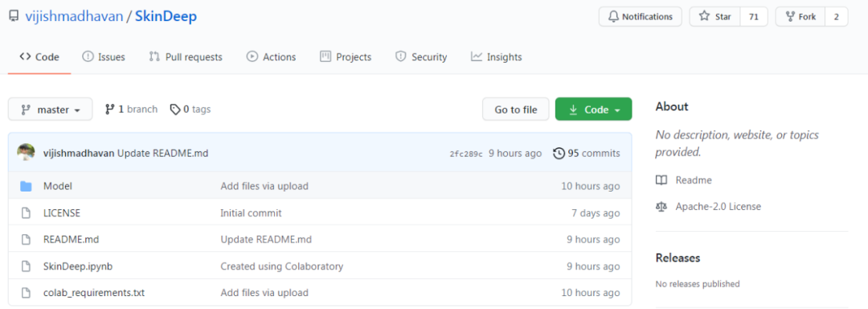Switch to the Code tab
Viewport: 868px width, 309px height.
39,57
